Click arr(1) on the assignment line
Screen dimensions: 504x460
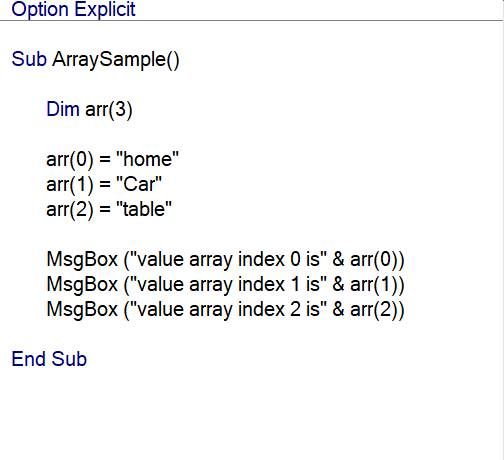70,185
